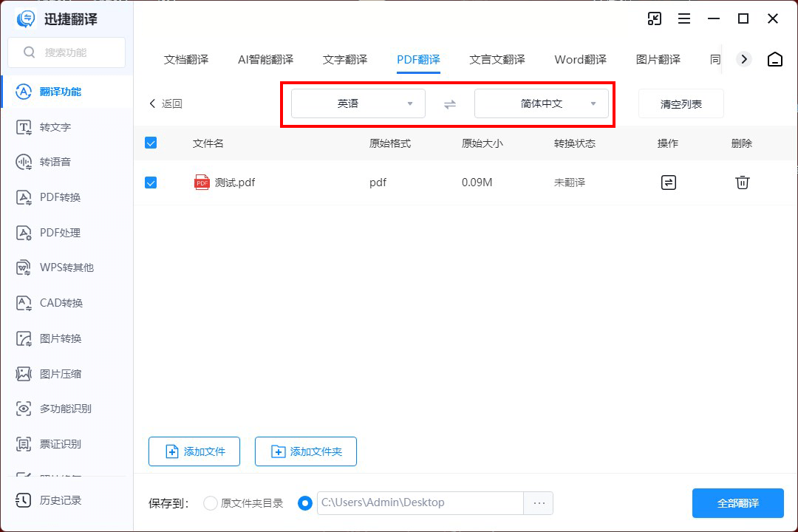
Task: Open the PDF处理 sidebar section
Action: click(66, 233)
